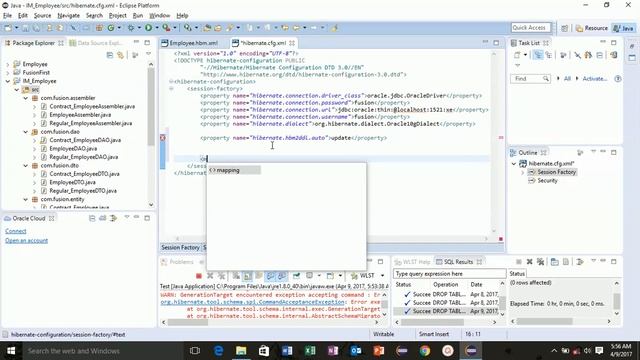640x360 pixels.
Task: Toggle Link with Editor in Package Explorer
Action: 120,55
